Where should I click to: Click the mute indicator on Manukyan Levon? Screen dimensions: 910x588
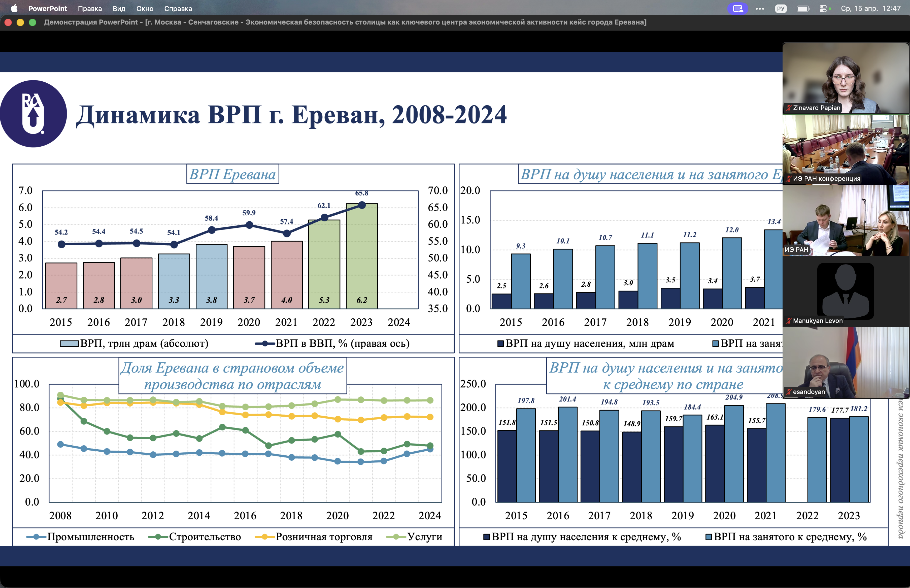(789, 321)
